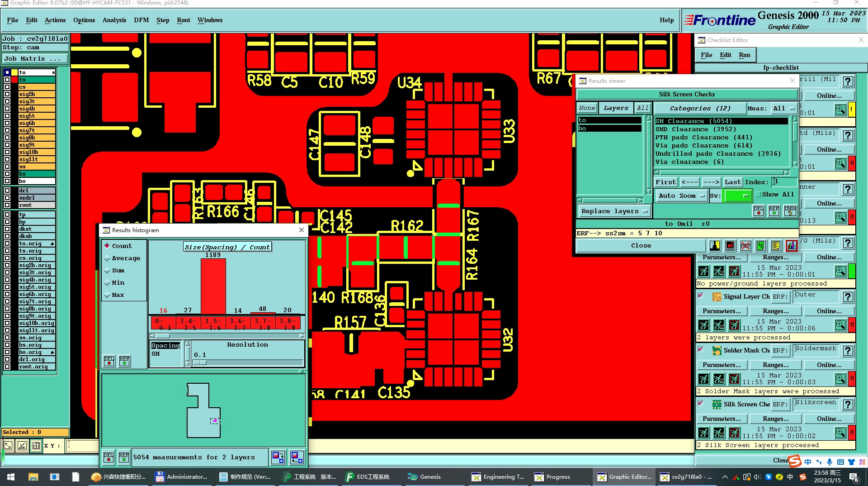Click the Resolution slider in histogram window

pyautogui.click(x=247, y=362)
